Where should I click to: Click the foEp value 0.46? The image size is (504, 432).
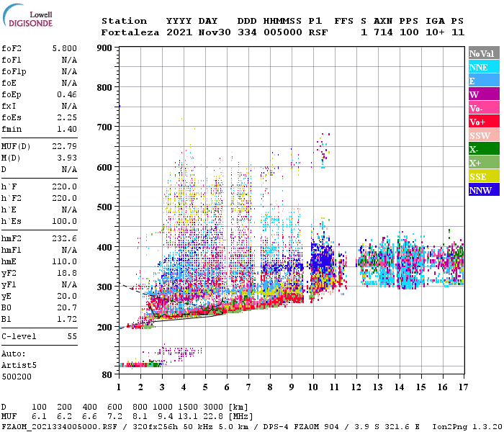pos(67,94)
